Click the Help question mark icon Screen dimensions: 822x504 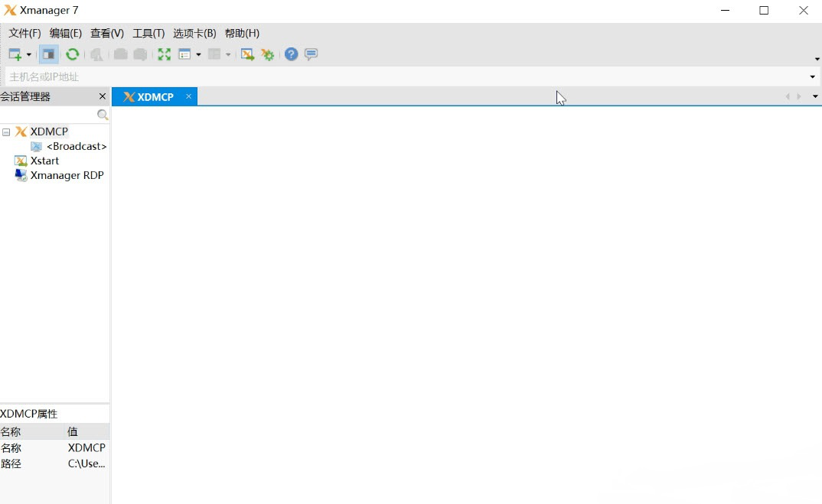[x=290, y=54]
